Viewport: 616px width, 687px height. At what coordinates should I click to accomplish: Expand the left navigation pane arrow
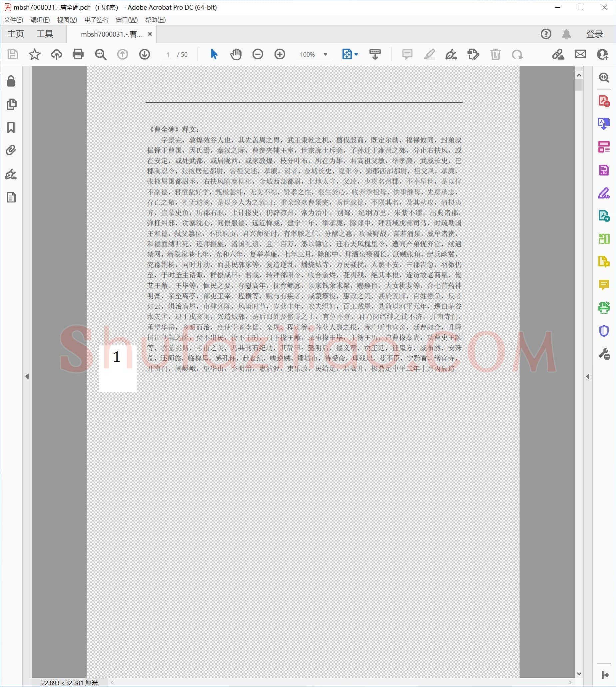(x=27, y=377)
